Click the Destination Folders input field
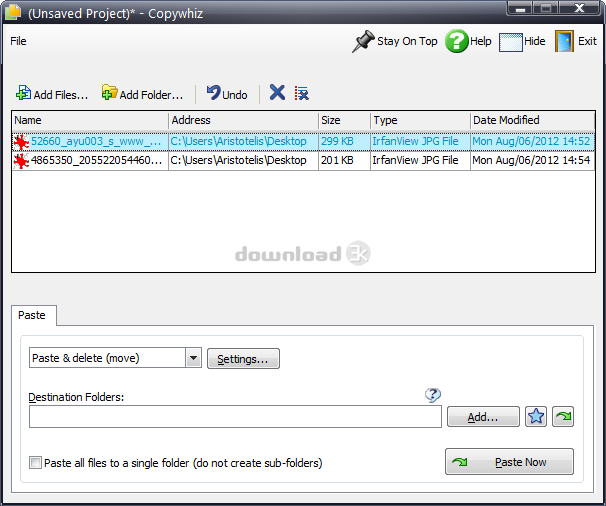 coord(235,417)
